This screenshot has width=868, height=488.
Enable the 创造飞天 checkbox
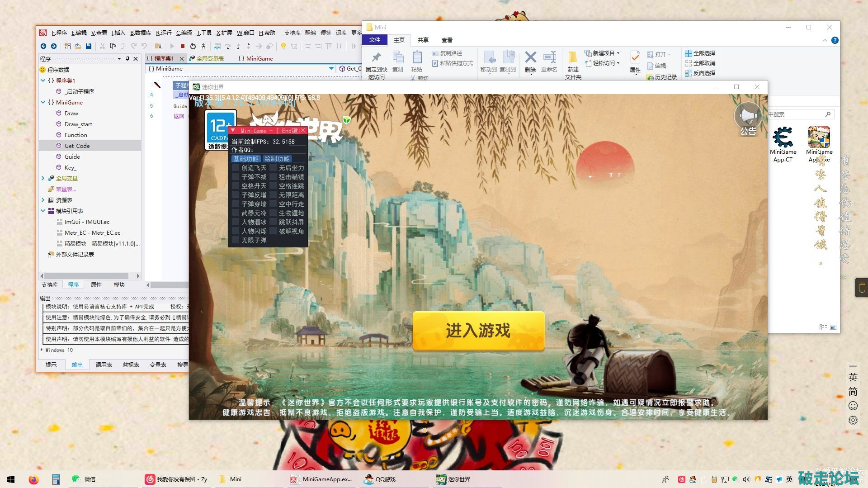pyautogui.click(x=236, y=168)
